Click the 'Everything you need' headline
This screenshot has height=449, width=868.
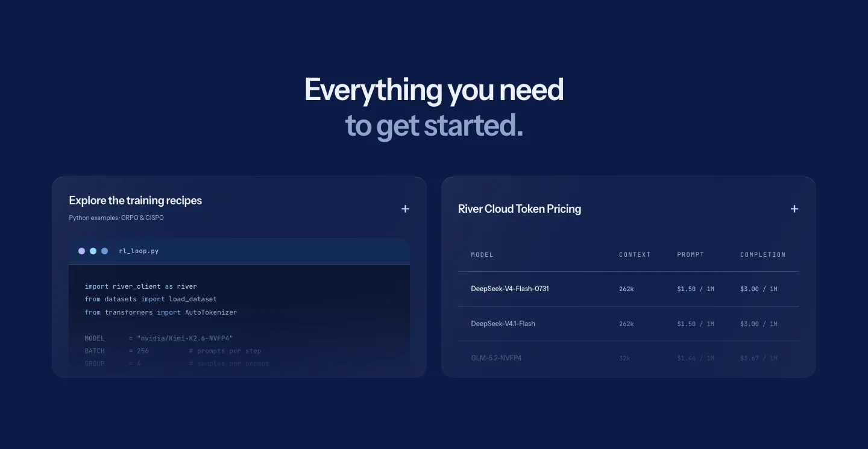pyautogui.click(x=434, y=90)
